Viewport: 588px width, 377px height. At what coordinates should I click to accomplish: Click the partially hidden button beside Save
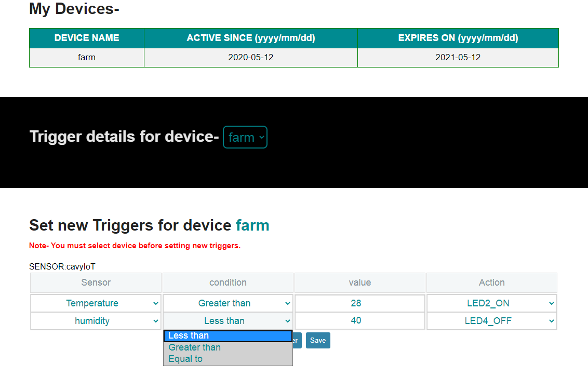click(x=297, y=341)
